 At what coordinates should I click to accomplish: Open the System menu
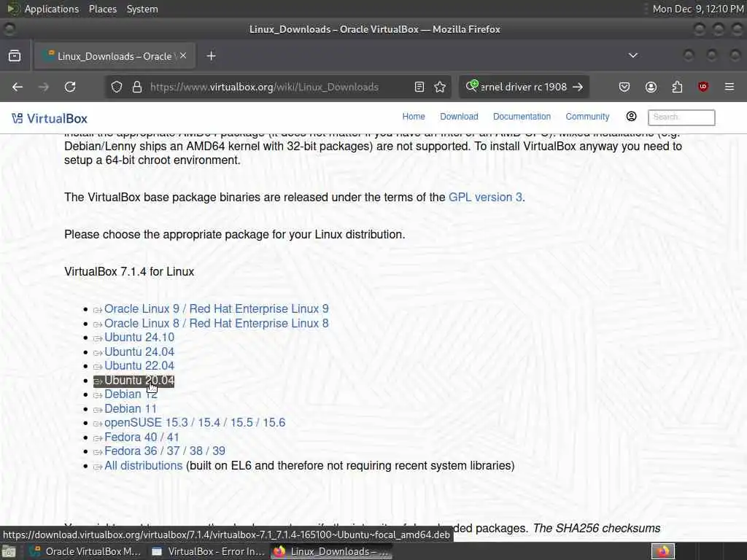point(142,9)
